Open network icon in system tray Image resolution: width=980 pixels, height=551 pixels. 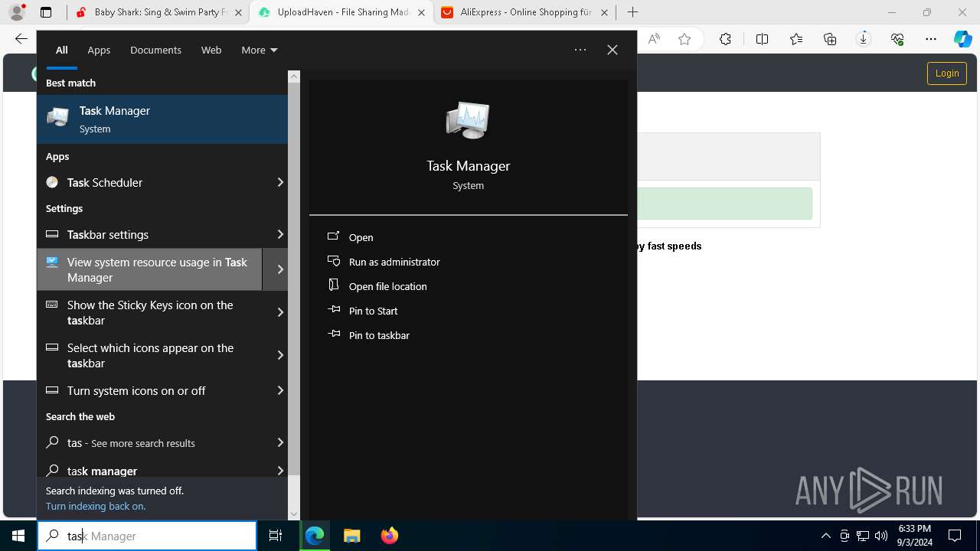pyautogui.click(x=863, y=536)
